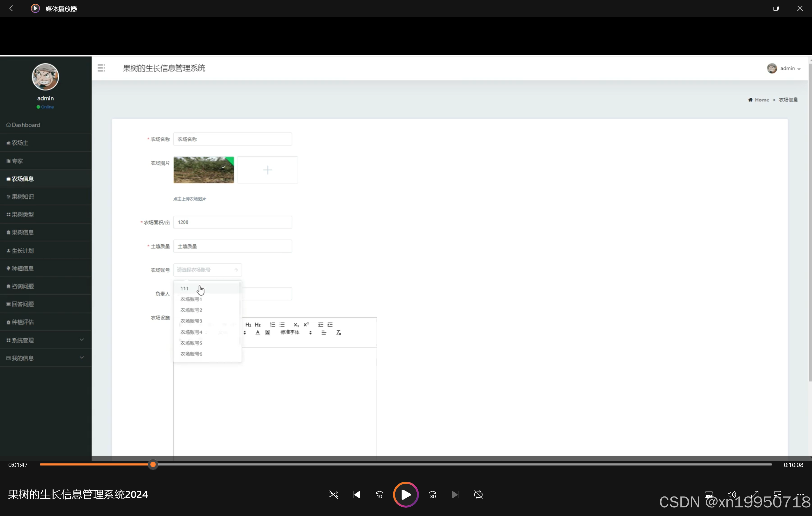The height and width of the screenshot is (516, 812).
Task: Open Dashboard in sidebar
Action: tap(46, 125)
